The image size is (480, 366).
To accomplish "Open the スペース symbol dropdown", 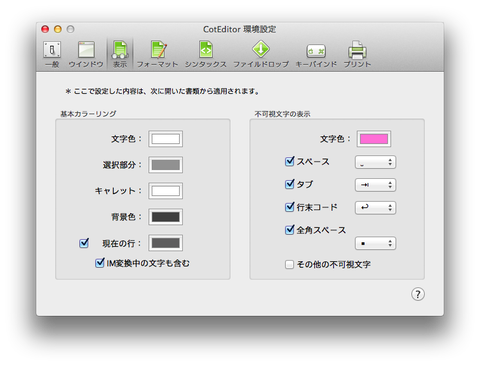I will click(x=375, y=162).
